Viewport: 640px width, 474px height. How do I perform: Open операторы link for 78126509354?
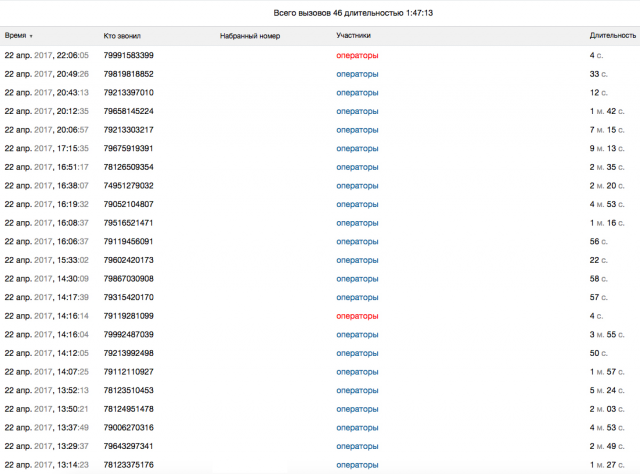(357, 167)
